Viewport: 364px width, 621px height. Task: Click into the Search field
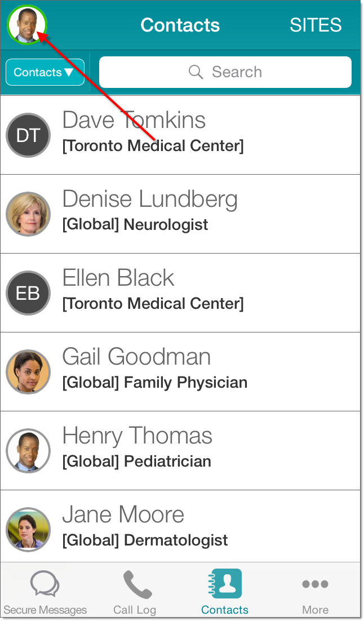237,72
